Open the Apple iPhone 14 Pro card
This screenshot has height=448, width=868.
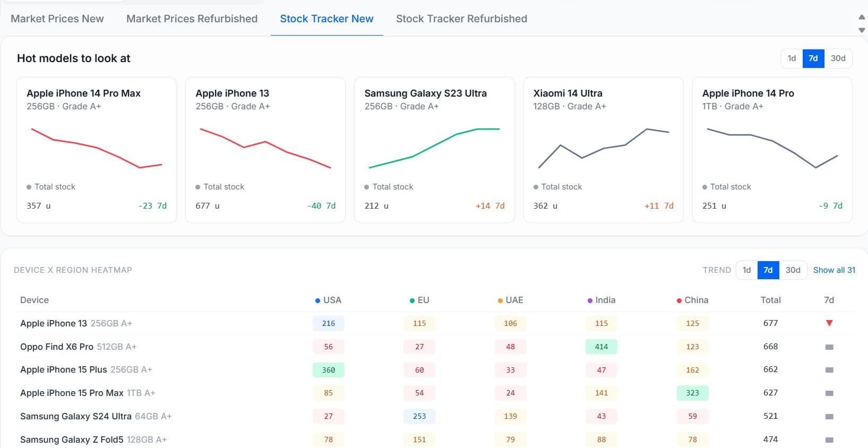click(x=772, y=150)
